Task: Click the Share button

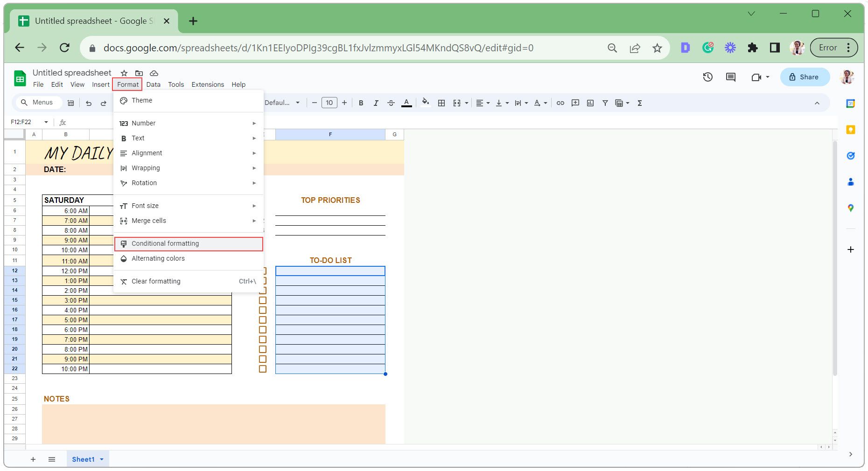Action: 805,77
